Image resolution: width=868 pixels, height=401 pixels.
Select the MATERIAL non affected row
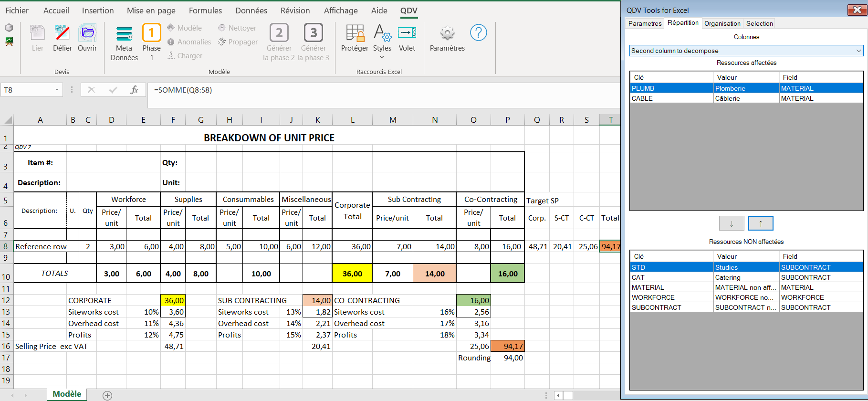coord(746,287)
